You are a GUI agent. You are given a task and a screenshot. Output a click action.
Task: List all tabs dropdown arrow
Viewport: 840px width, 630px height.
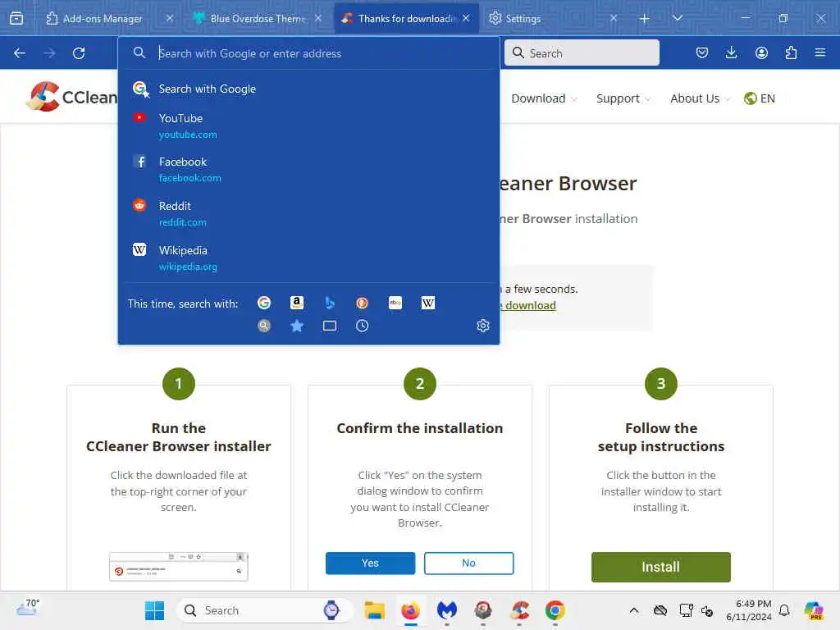[677, 18]
